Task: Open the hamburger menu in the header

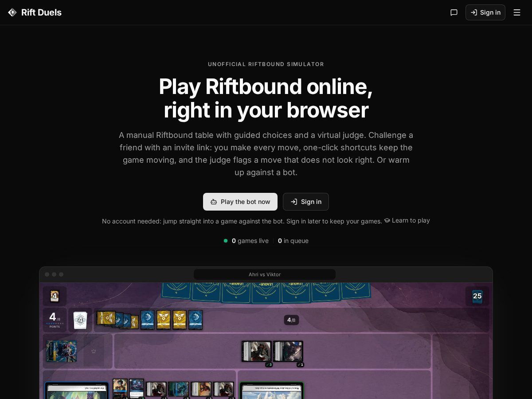Action: pyautogui.click(x=517, y=12)
